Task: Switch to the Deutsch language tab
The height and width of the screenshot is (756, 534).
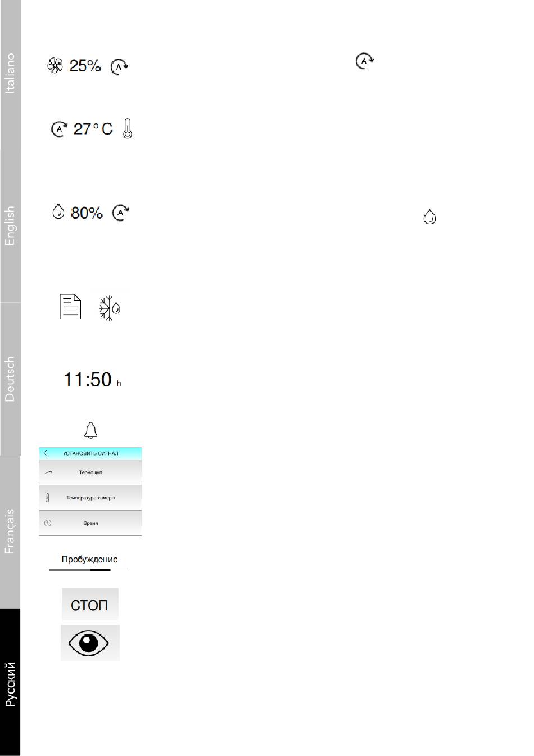Action: [x=10, y=379]
